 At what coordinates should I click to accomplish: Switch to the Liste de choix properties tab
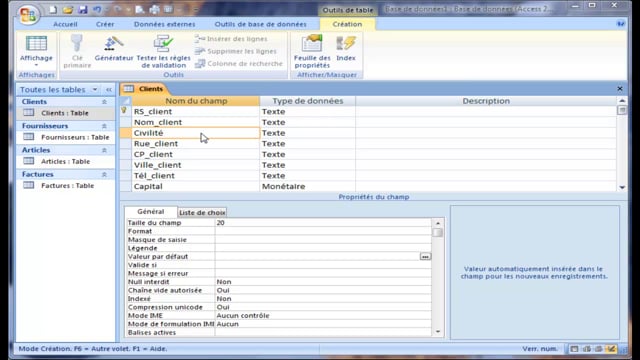(202, 212)
